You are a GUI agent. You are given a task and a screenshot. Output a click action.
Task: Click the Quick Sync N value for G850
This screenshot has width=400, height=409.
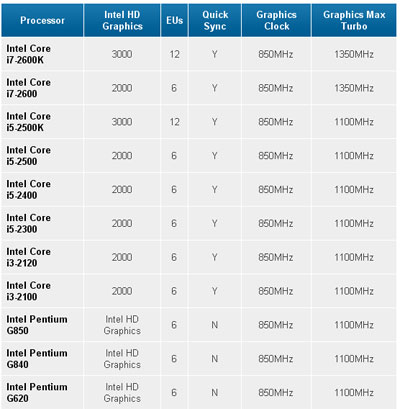pos(215,325)
